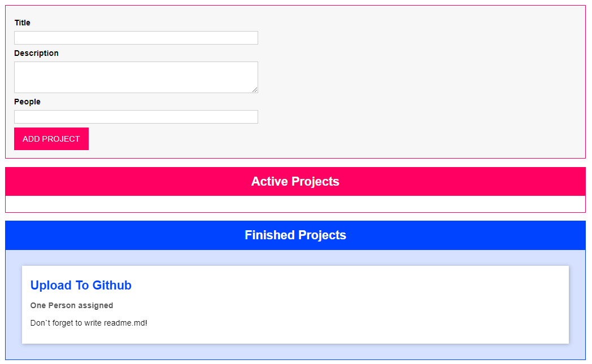Click the Active Projects section header

(295, 181)
